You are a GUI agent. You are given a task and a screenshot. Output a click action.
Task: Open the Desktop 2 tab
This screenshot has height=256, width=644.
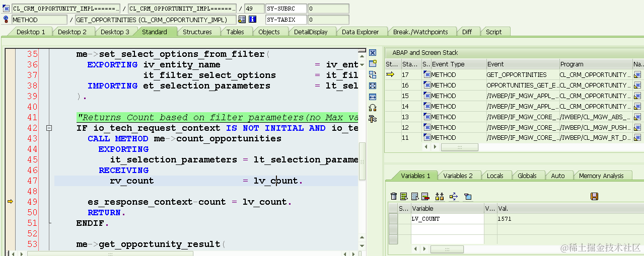[72, 32]
